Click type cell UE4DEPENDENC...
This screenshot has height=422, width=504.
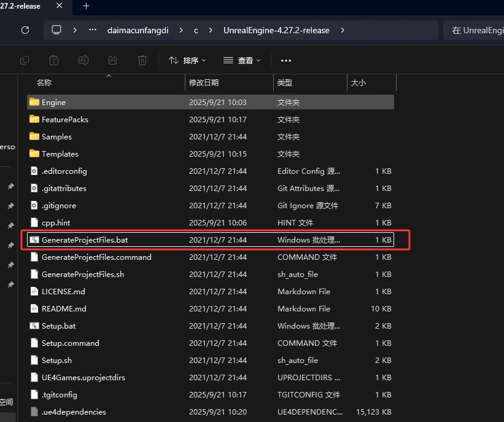310,412
